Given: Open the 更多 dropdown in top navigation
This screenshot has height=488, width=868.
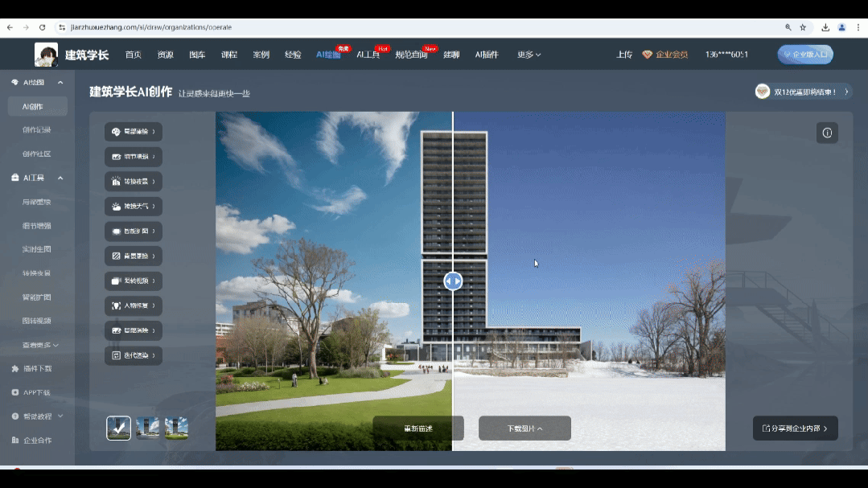Looking at the screenshot, I should tap(529, 54).
